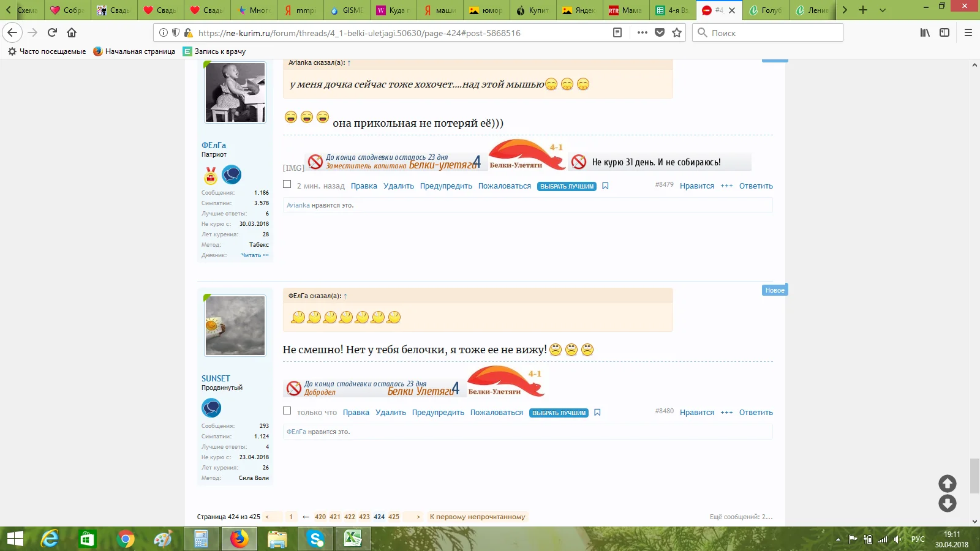Open the taskbar clock and date
Screen dimensions: 980x551
point(952,539)
